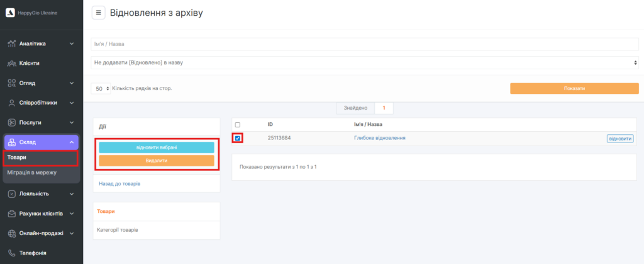Click the Employees person icon
Viewport: 644px width, 264px height.
tap(12, 103)
